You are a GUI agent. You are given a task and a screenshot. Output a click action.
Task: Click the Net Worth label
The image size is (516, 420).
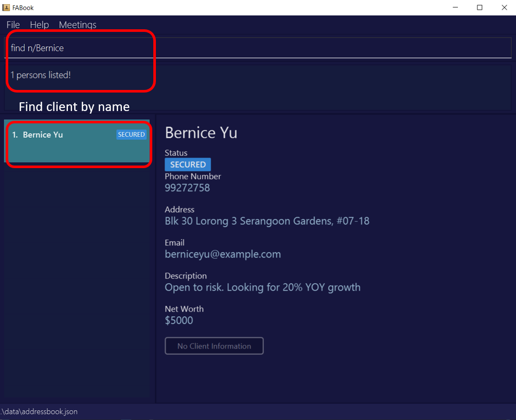(184, 309)
